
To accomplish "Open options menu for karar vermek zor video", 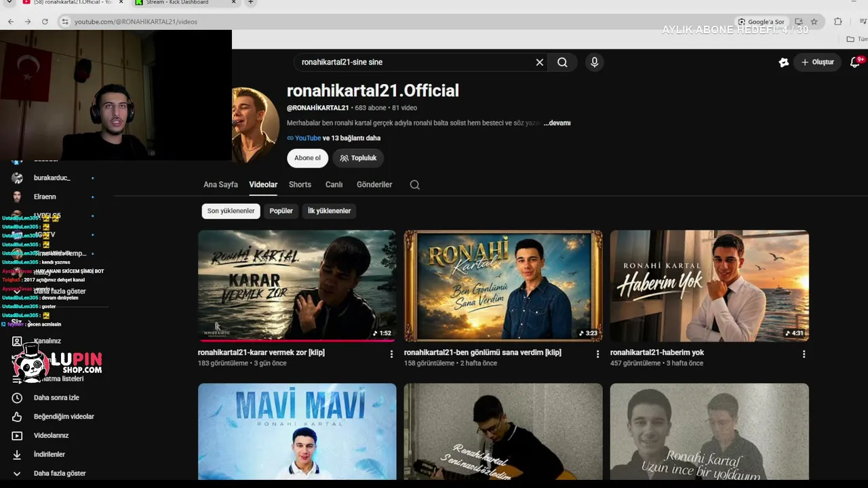I will [x=391, y=354].
